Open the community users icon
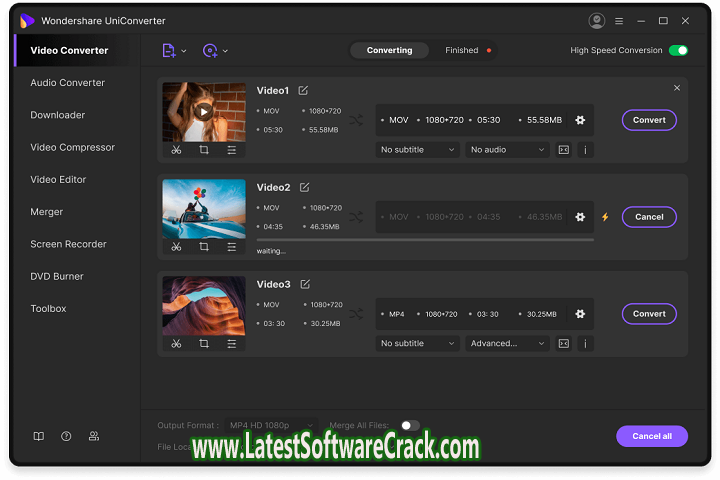The height and width of the screenshot is (480, 720). (94, 436)
